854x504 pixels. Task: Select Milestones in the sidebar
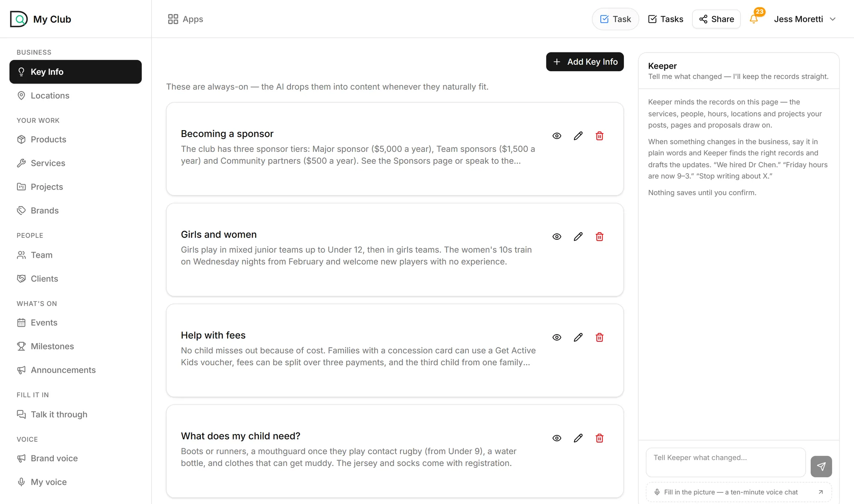(x=76, y=346)
